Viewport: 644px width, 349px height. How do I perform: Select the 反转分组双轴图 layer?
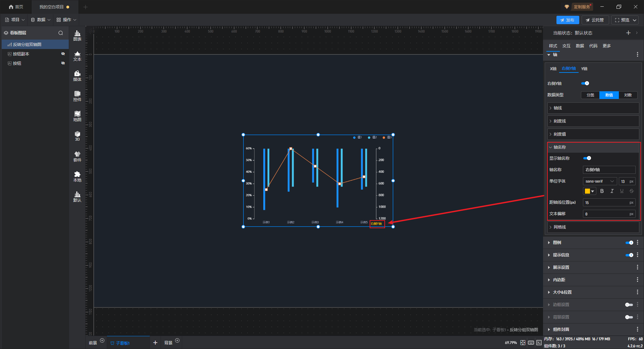coord(35,44)
